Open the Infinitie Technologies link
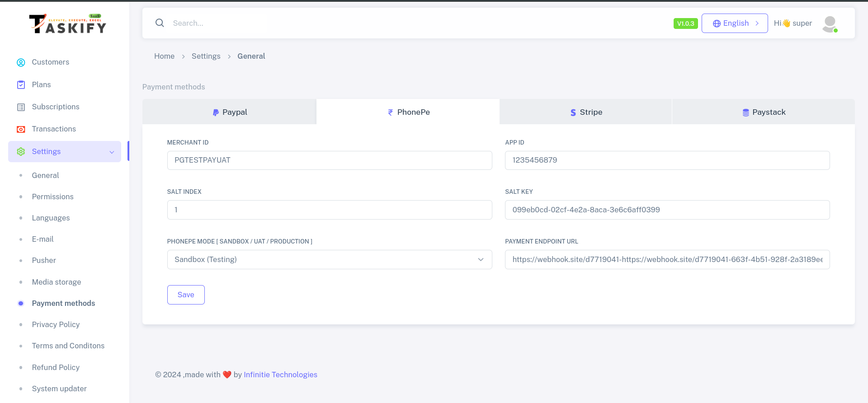The width and height of the screenshot is (868, 403). pos(280,375)
